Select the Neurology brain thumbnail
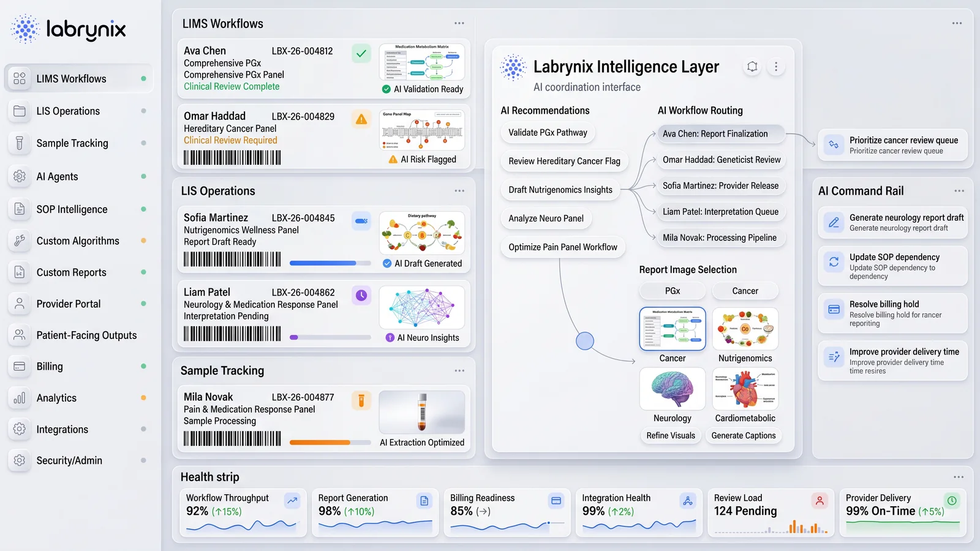This screenshot has width=980, height=551. click(673, 389)
